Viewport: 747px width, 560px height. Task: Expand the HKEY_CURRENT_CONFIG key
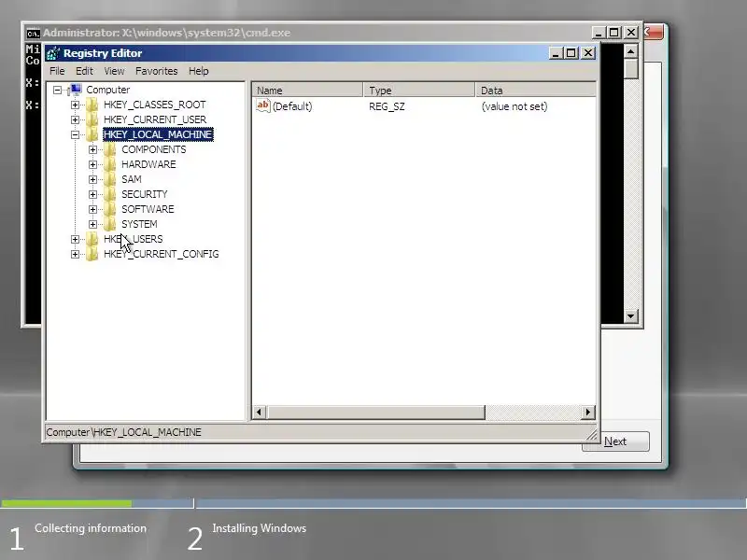[76, 254]
